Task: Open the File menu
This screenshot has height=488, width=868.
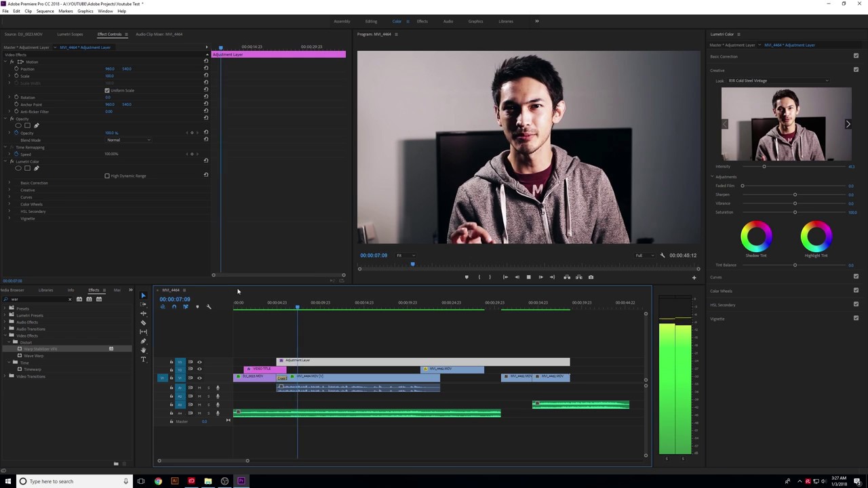Action: 5,11
